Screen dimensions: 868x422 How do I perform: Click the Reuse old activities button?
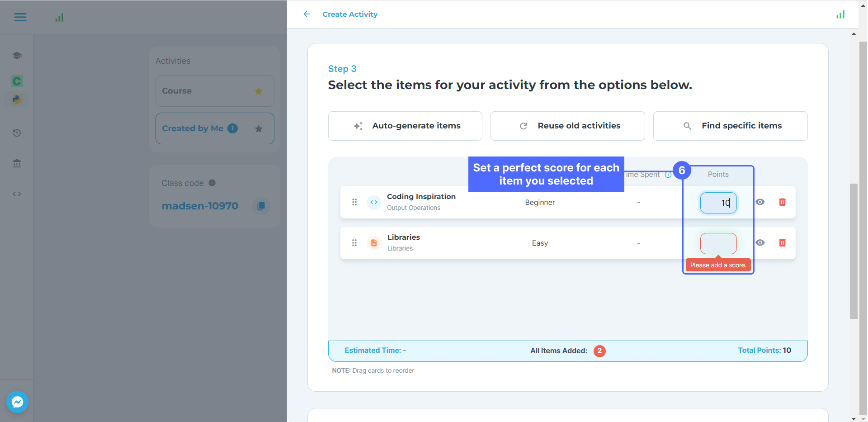[567, 126]
